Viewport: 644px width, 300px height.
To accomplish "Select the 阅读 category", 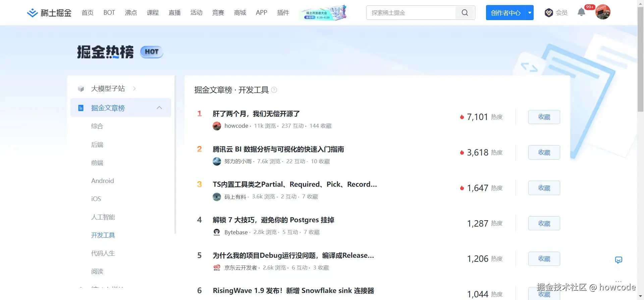I will tap(97, 272).
